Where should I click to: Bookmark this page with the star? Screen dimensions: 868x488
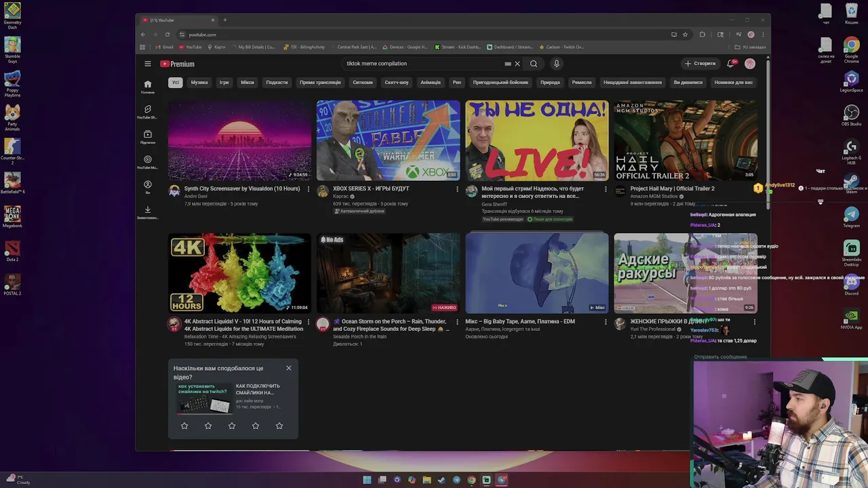coord(685,35)
